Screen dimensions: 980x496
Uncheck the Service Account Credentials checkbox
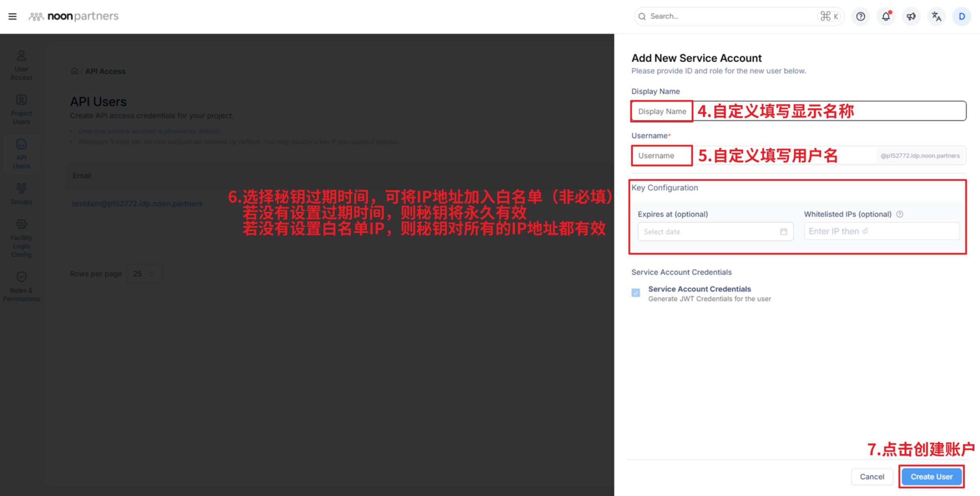point(636,293)
